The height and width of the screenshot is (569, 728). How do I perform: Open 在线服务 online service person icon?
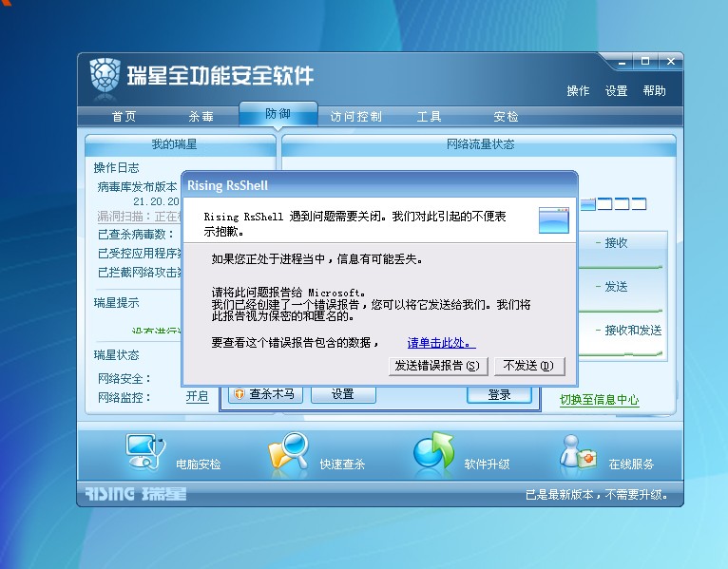[577, 451]
